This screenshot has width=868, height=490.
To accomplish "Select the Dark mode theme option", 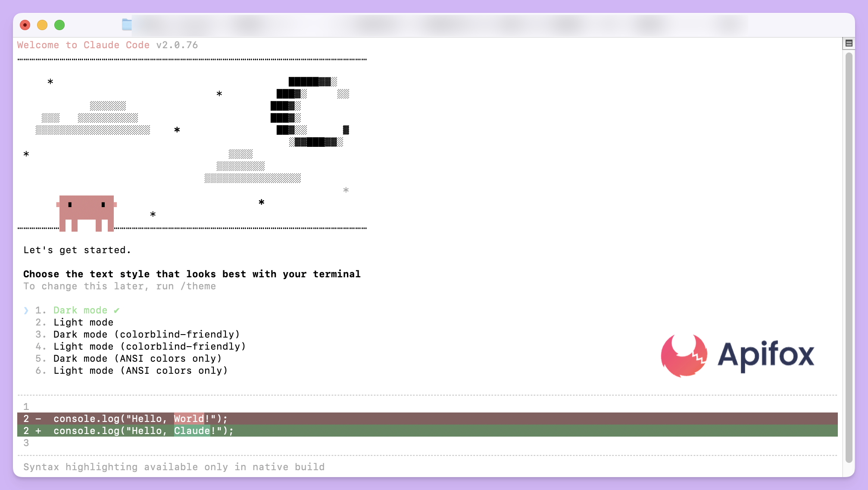I will [x=80, y=310].
